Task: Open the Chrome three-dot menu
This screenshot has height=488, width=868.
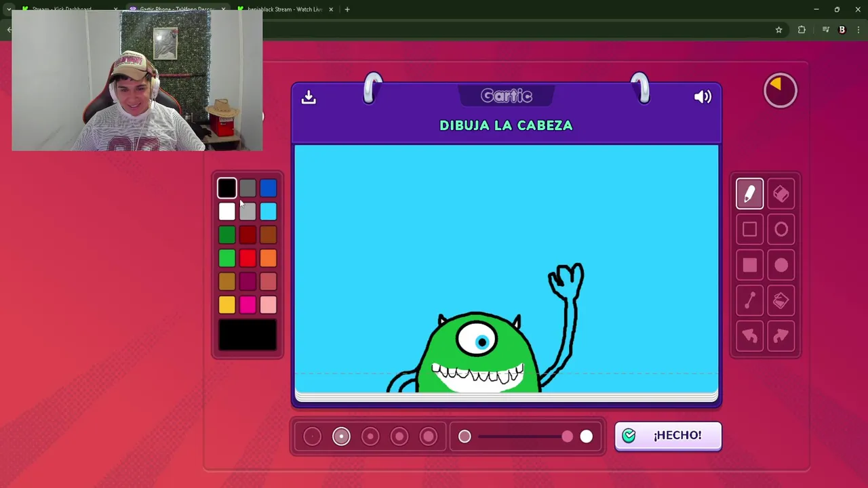Action: tap(859, 30)
